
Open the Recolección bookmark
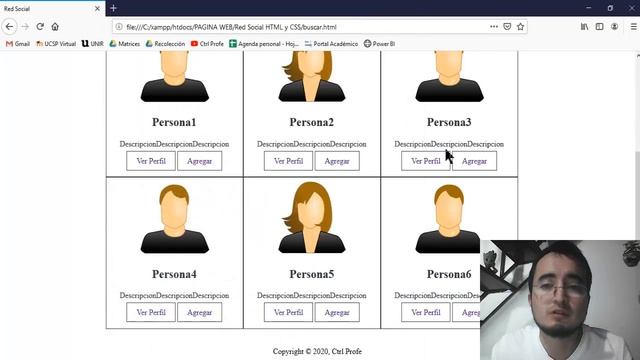pos(165,44)
